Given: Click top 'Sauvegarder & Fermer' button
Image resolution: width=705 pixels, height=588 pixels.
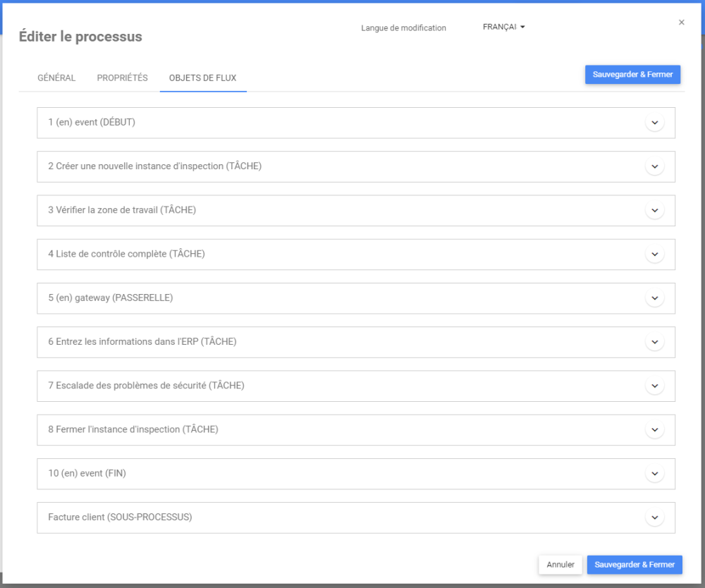Looking at the screenshot, I should click(x=632, y=75).
